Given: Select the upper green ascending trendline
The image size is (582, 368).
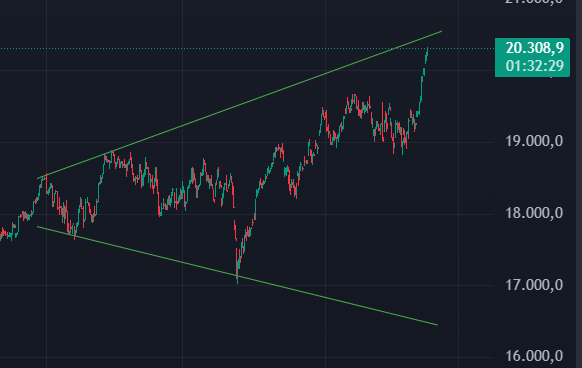Looking at the screenshot, I should click(x=239, y=105).
